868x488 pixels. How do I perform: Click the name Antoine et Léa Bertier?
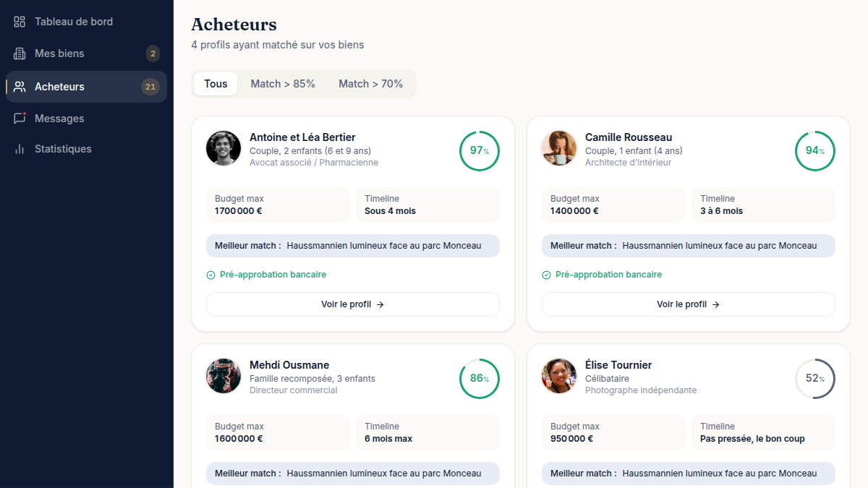pos(302,137)
